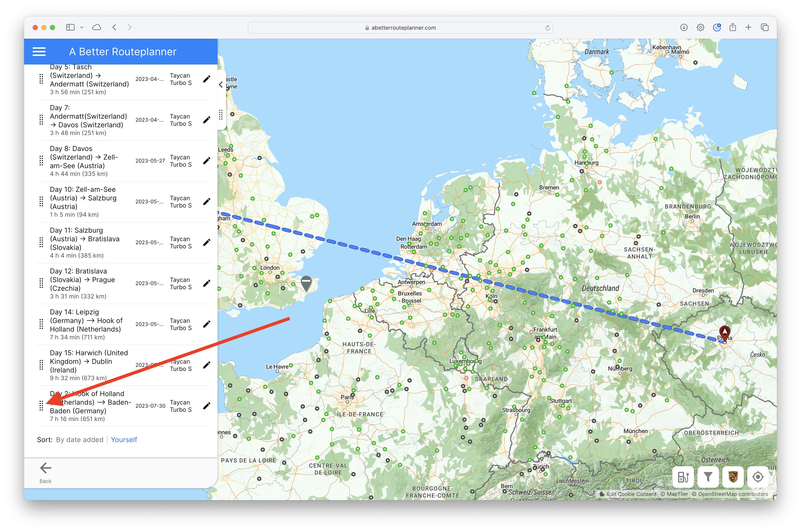Grab the drag handle for Day 12 plan
The width and height of the screenshot is (801, 532).
point(41,283)
